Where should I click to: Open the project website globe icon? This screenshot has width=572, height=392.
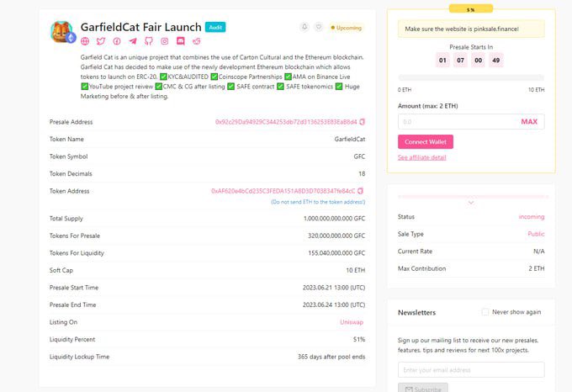pos(85,41)
